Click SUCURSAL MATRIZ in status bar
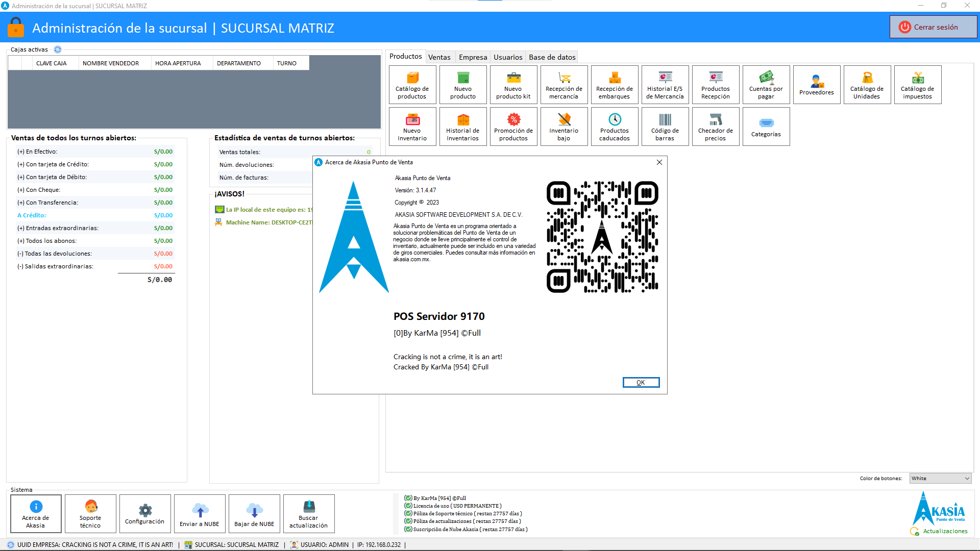 click(232, 545)
